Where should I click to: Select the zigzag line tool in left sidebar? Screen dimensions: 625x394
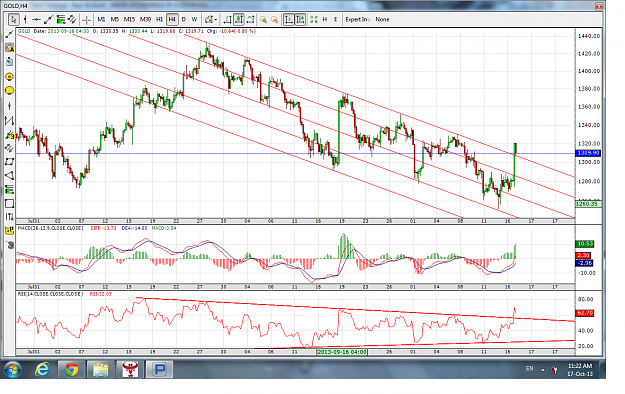10,120
